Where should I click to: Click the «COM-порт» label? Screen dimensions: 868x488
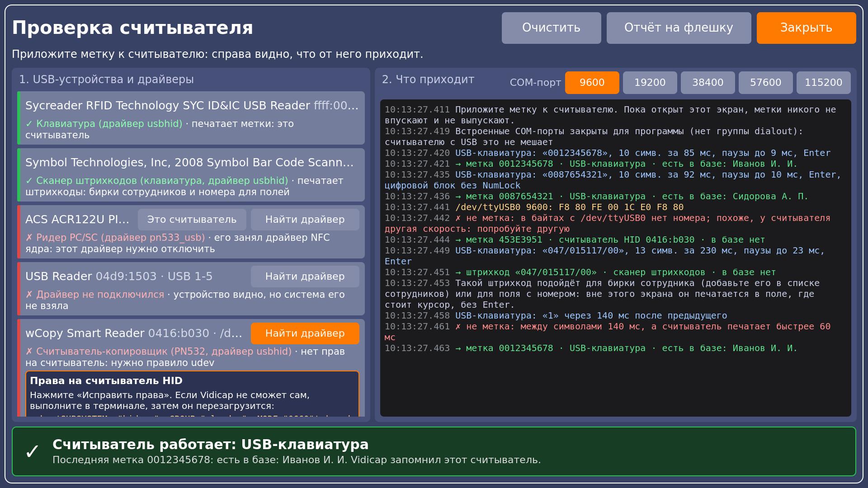tap(535, 83)
